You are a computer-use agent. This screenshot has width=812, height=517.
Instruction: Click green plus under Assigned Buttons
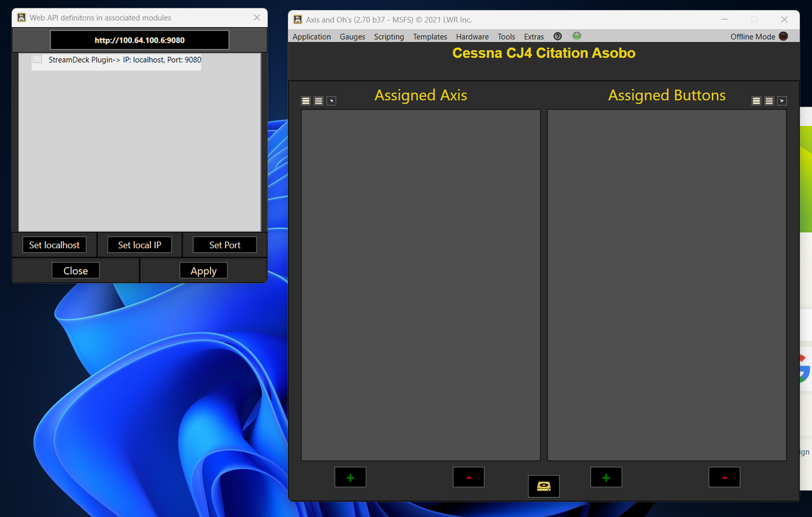[606, 478]
